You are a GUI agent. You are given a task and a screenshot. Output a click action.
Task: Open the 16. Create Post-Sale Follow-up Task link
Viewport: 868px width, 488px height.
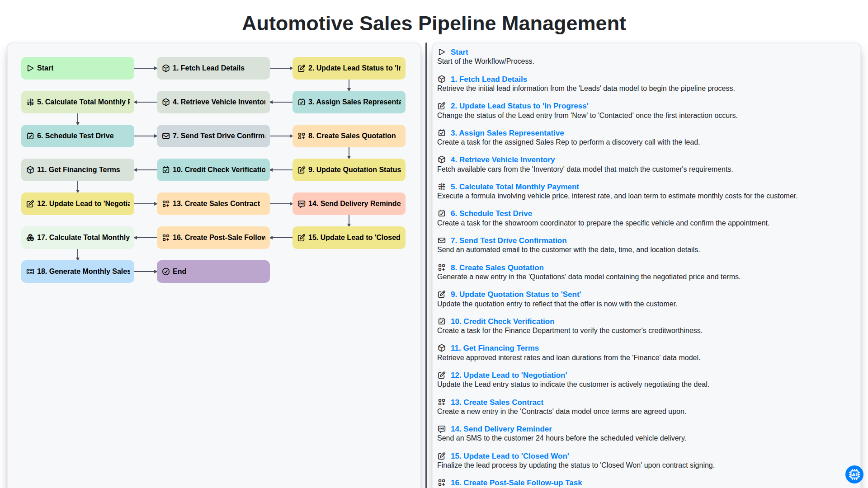coord(516,483)
